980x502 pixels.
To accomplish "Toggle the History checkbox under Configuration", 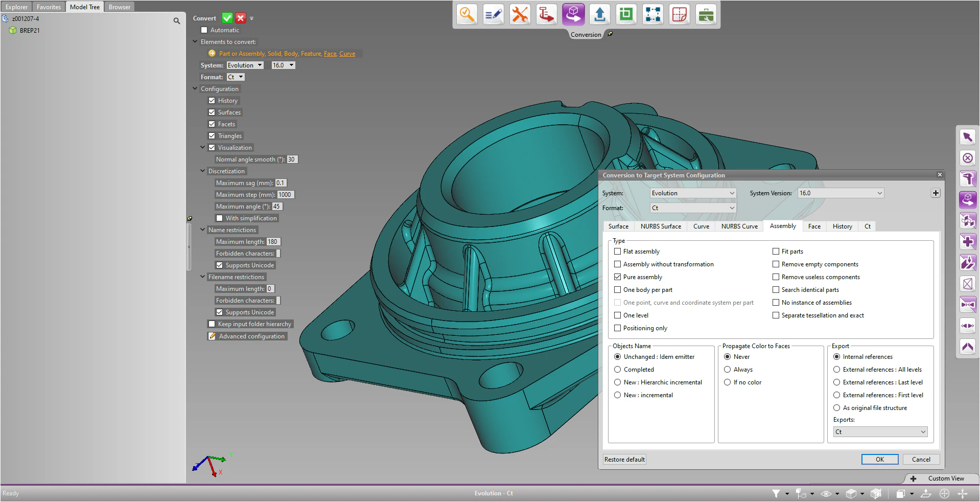I will point(213,100).
